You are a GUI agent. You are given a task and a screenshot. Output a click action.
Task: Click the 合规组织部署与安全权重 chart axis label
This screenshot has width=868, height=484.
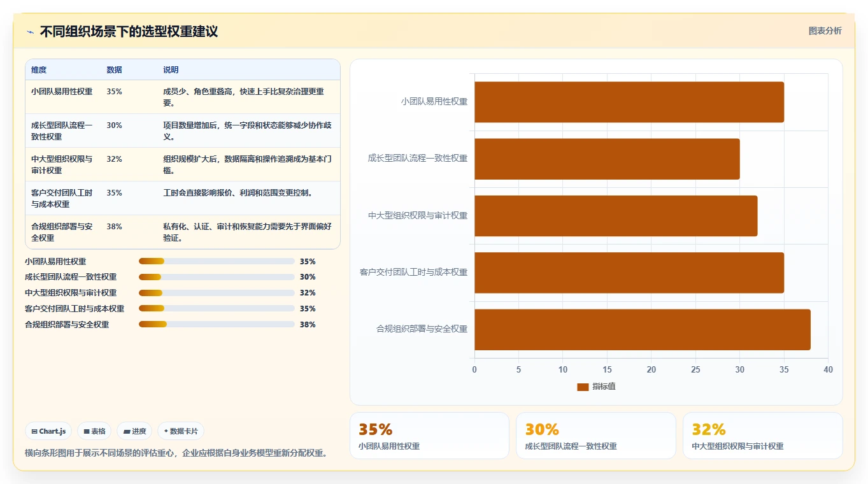422,329
